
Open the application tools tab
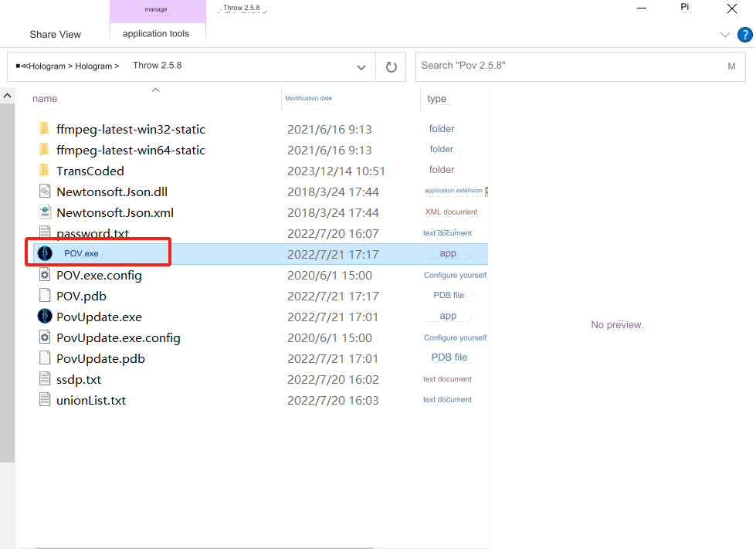[x=156, y=34]
